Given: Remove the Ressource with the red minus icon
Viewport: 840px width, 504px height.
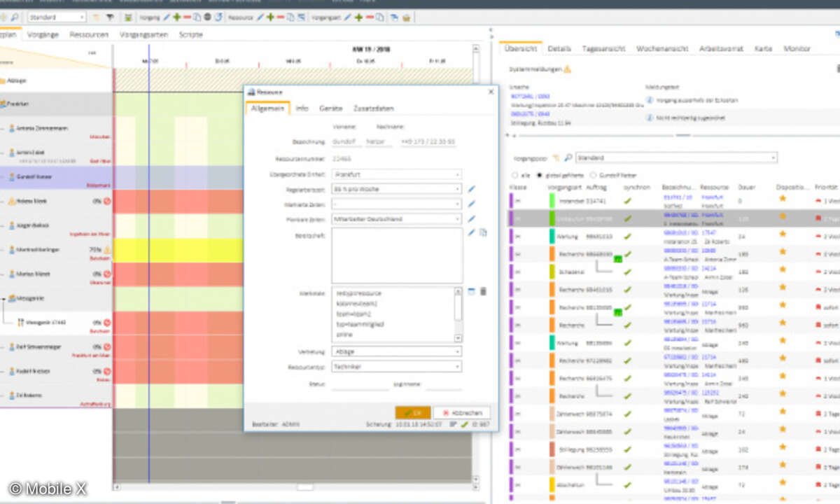Looking at the screenshot, I should 280,17.
